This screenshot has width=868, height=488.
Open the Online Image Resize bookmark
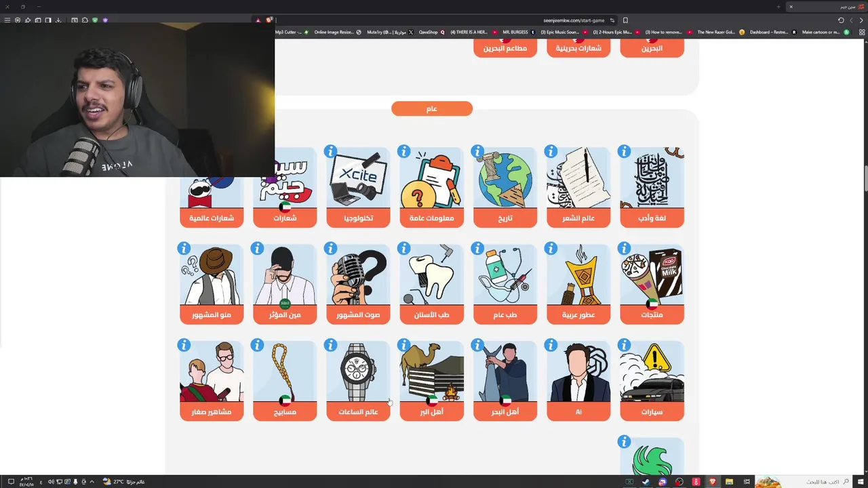338,32
